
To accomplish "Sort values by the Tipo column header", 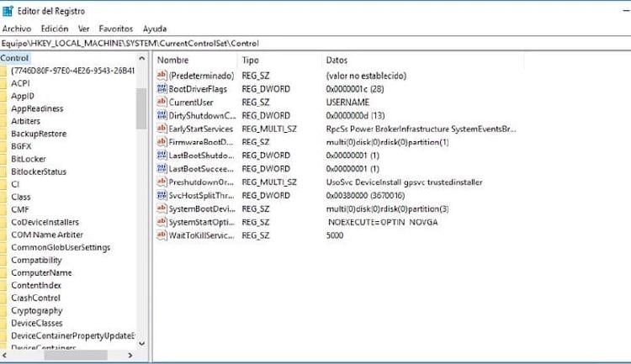I will [x=251, y=61].
